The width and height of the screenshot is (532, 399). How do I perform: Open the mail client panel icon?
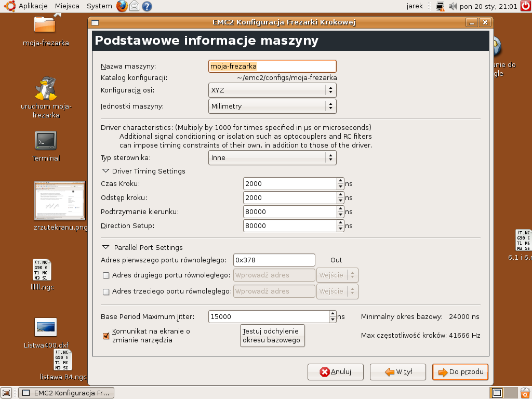coord(135,6)
